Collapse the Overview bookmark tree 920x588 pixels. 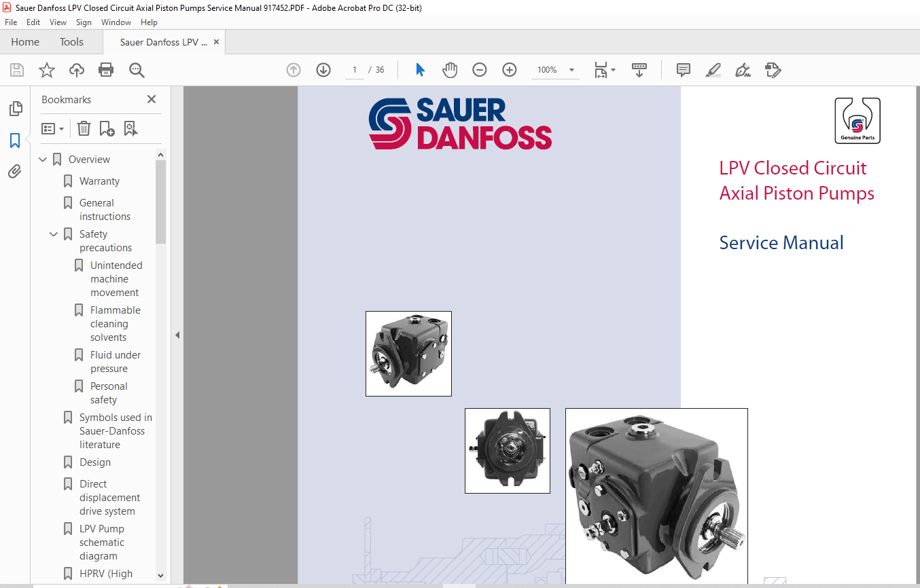pyautogui.click(x=43, y=160)
